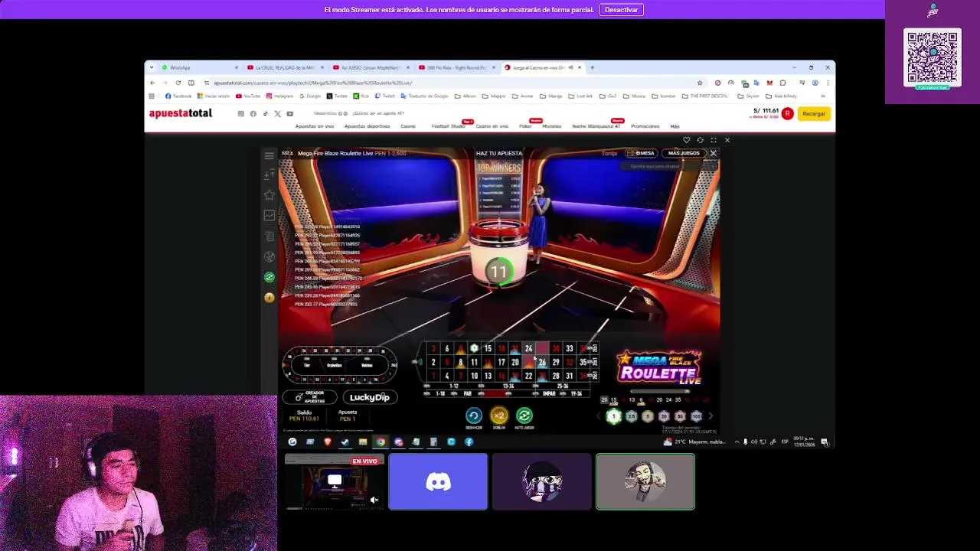The image size is (980, 551).
Task: Click the apuestatotal logo
Action: tap(181, 113)
